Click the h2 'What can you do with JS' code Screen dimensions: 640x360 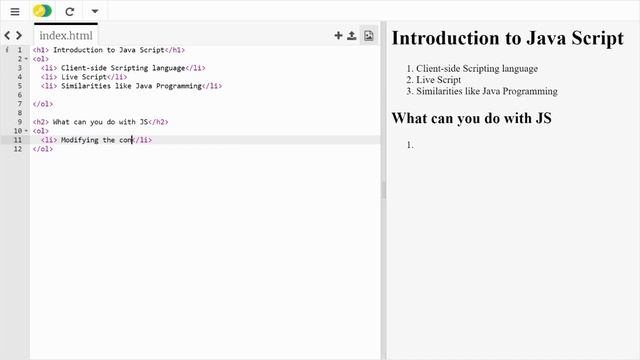coord(100,122)
